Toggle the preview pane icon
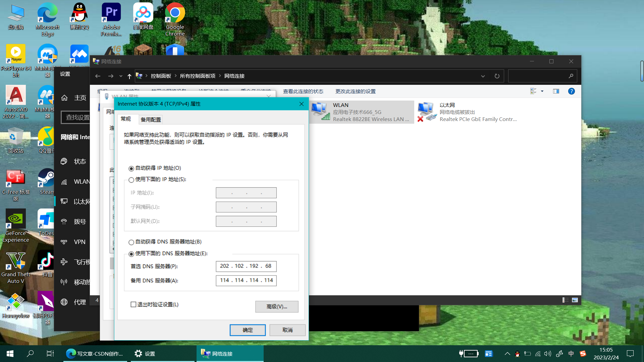Image resolution: width=644 pixels, height=362 pixels. (556, 91)
